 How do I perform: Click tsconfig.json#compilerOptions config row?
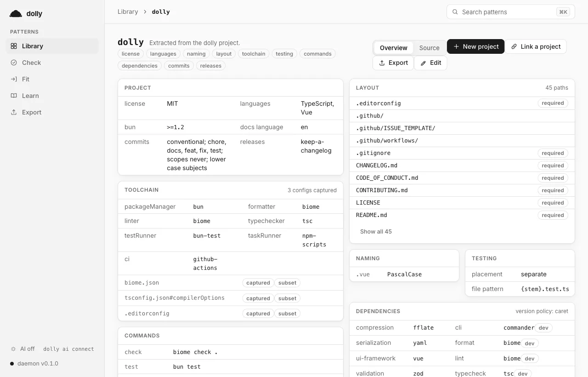click(x=231, y=298)
